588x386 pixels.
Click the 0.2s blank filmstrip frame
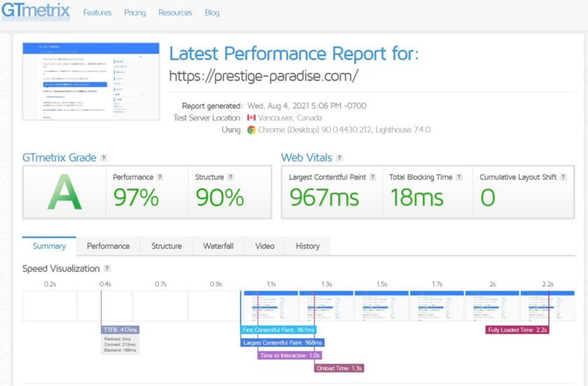pos(50,305)
